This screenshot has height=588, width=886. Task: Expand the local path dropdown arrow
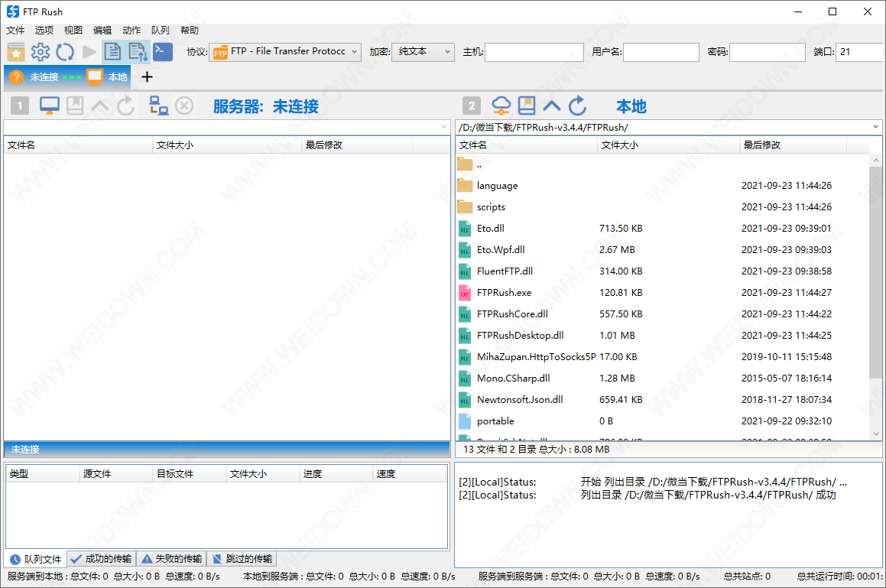(875, 127)
